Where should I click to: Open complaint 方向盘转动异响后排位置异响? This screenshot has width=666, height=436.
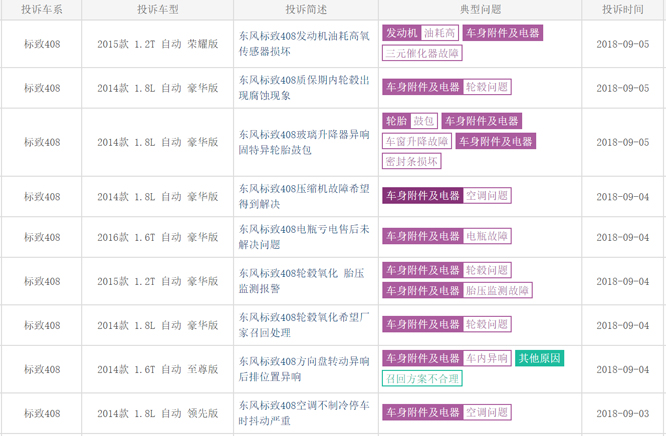304,369
